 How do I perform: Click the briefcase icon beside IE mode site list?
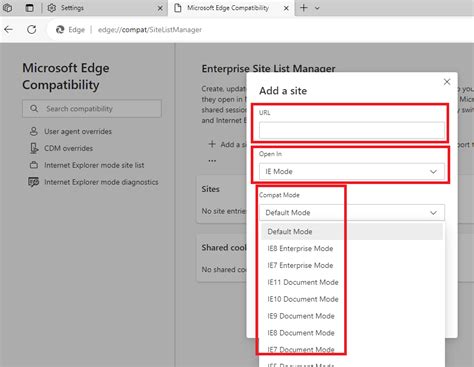34,165
